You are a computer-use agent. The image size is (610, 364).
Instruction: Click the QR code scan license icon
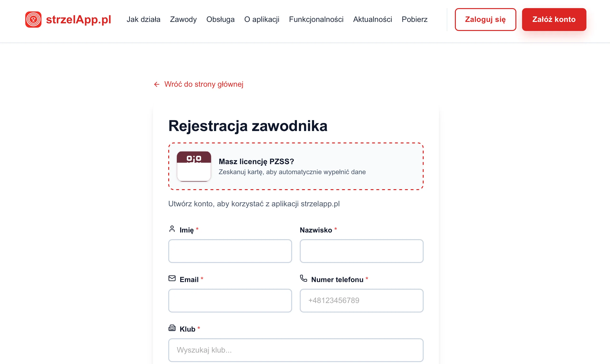(194, 166)
